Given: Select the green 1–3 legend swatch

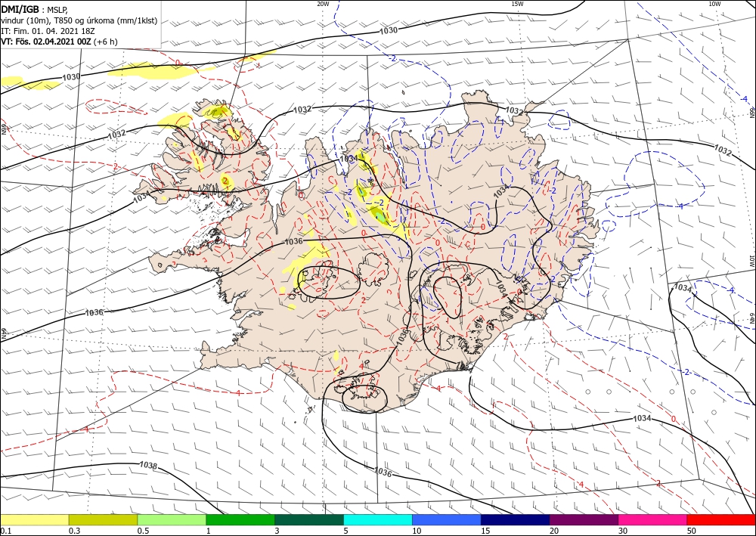Looking at the screenshot, I should click(240, 519).
